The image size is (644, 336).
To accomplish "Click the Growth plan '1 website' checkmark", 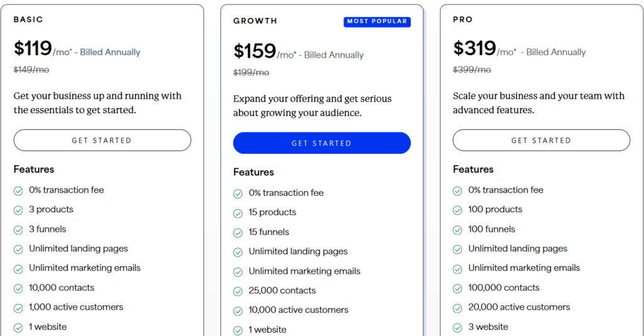I will coord(238,331).
